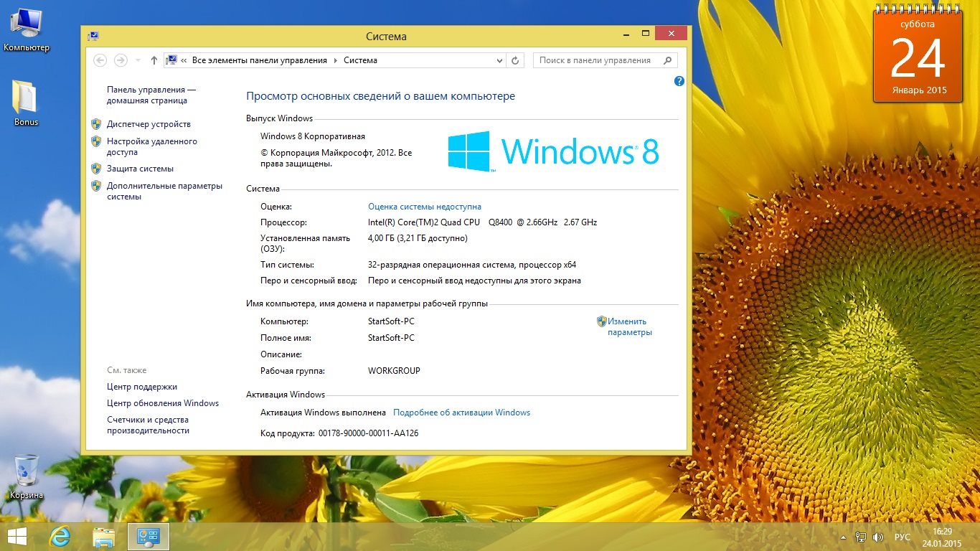Open the address bar history dropdown
980x551 pixels.
pos(500,60)
